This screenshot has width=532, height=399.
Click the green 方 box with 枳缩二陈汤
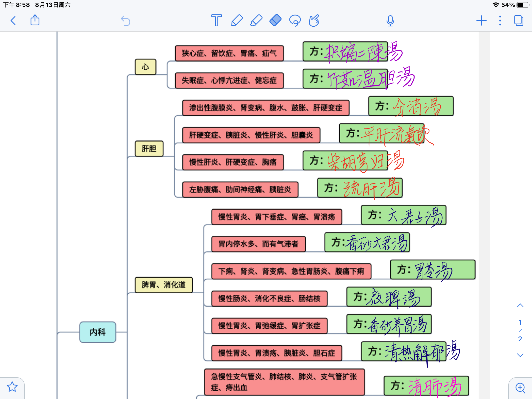[x=345, y=51]
